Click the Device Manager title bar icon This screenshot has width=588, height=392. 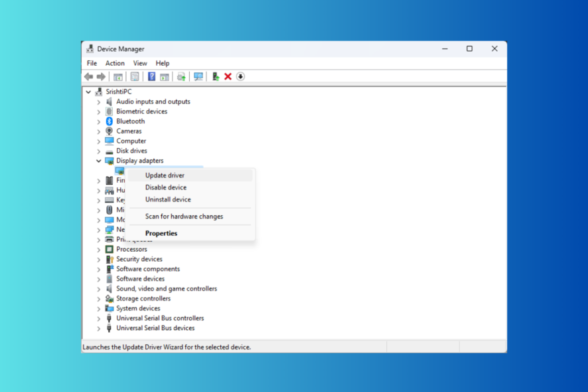click(x=90, y=49)
